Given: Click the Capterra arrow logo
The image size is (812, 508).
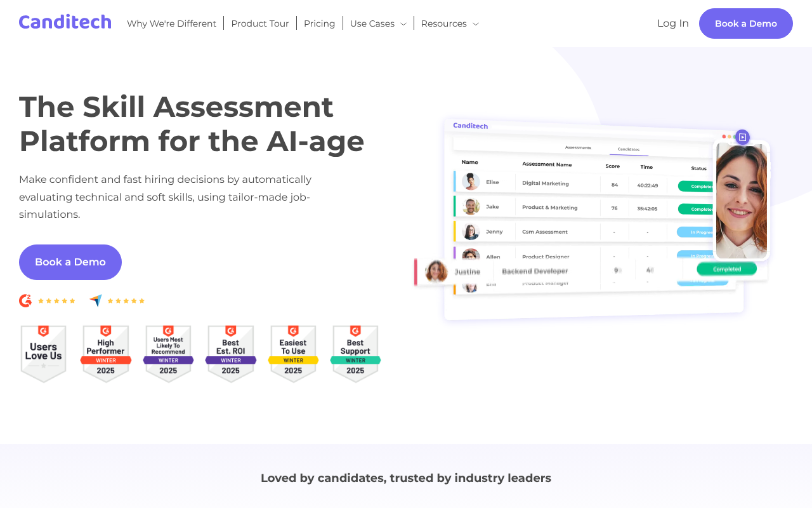Looking at the screenshot, I should pyautogui.click(x=95, y=300).
